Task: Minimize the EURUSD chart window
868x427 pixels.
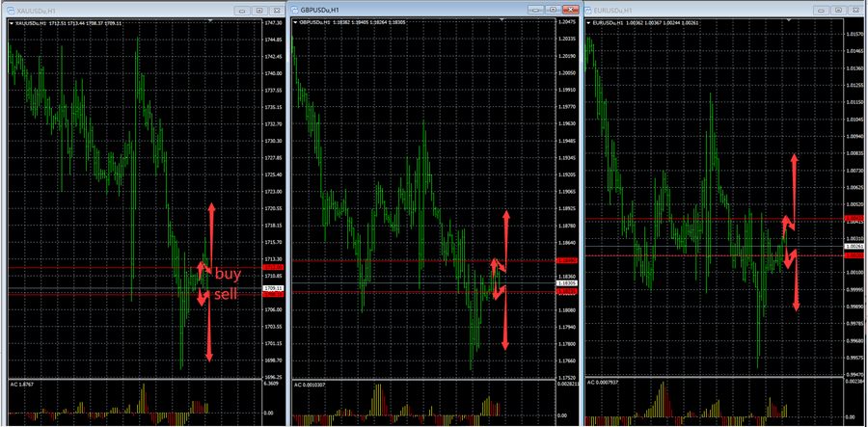Action: pos(821,10)
